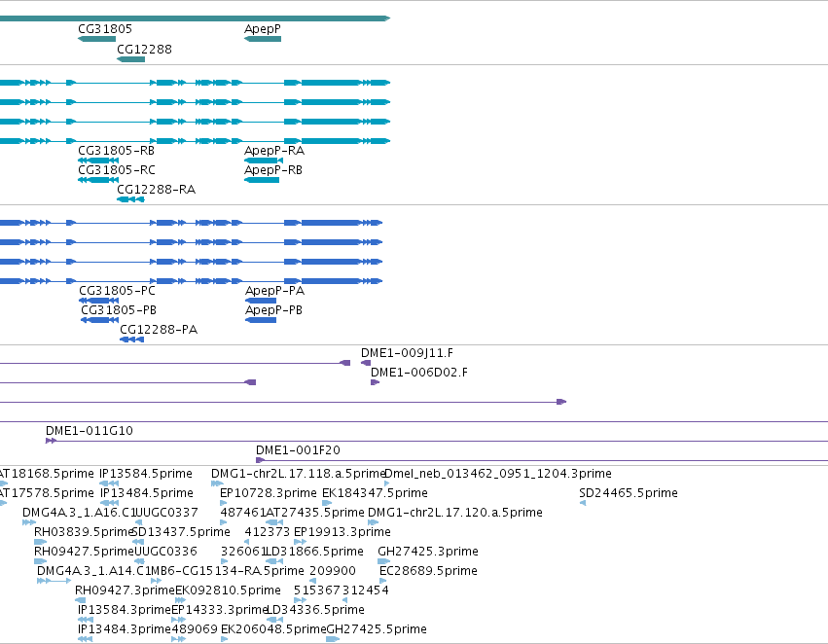Click the RH03839.5prime arrow glyph
This screenshot has width=828, height=644.
pos(40,542)
